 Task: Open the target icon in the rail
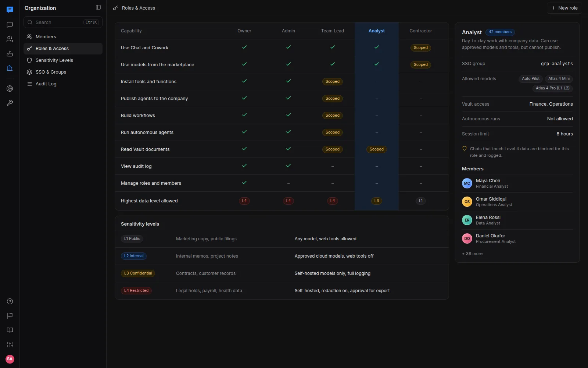(x=10, y=89)
